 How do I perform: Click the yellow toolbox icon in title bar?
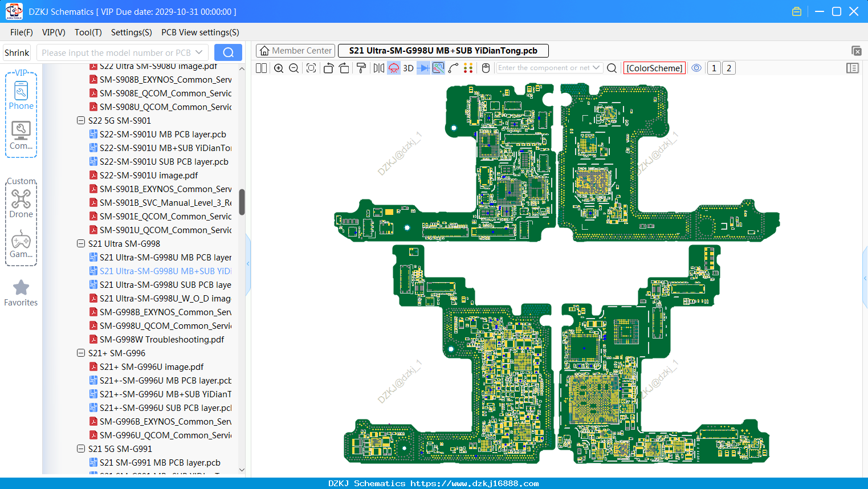coord(797,11)
